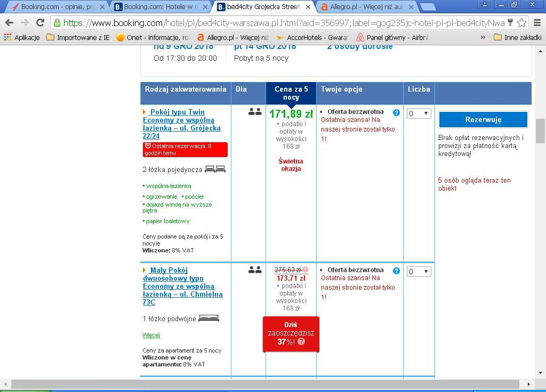Screen dimensions: 546x392
Task: Open the Importowane z IE bookmarks folder
Action: point(78,37)
